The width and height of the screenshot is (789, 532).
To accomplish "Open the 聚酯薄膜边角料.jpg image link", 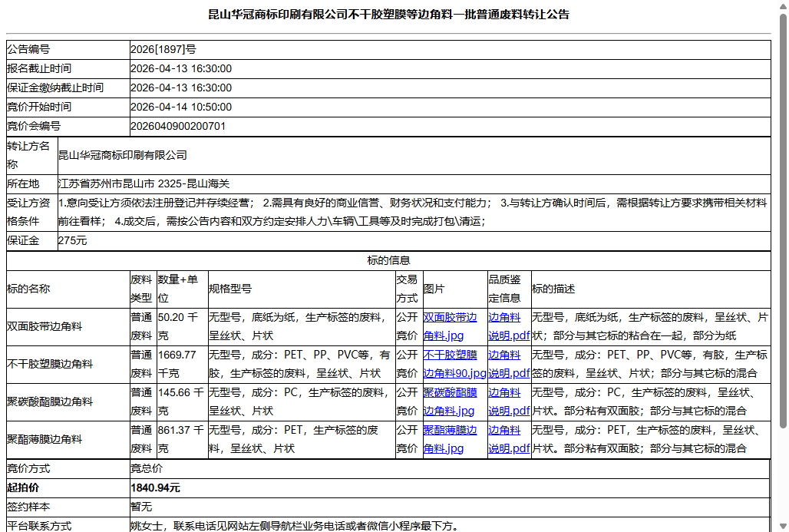I will 450,439.
